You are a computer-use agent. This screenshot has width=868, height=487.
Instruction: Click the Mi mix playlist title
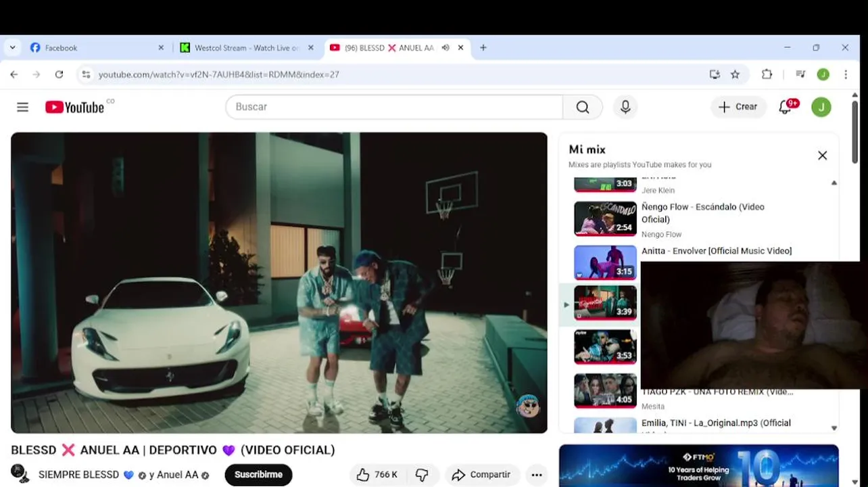point(587,149)
